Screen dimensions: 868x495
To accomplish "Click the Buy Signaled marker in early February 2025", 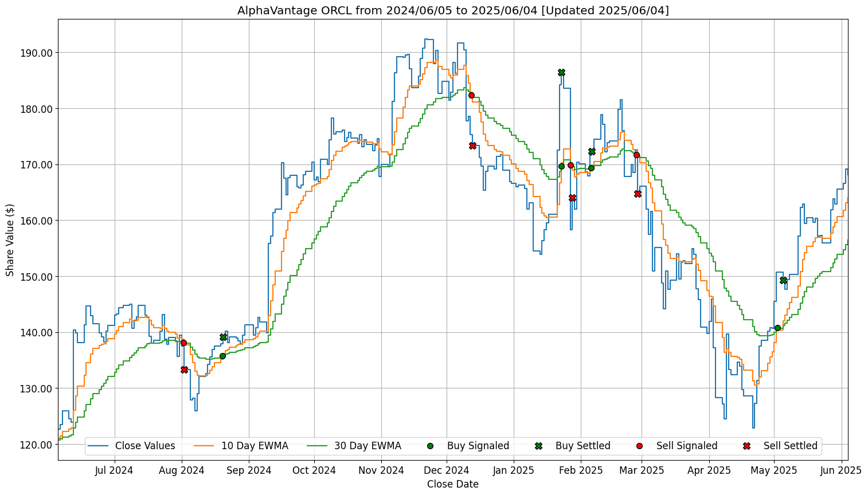I will 591,168.
